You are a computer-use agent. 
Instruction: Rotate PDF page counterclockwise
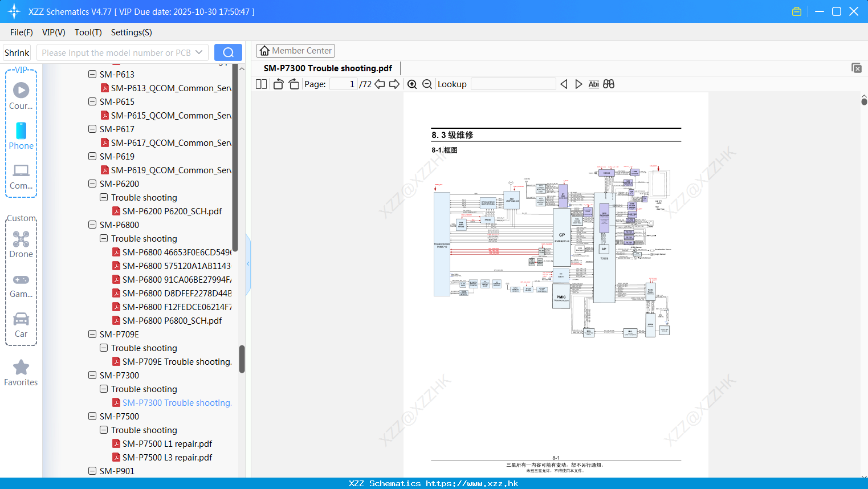[x=278, y=84]
